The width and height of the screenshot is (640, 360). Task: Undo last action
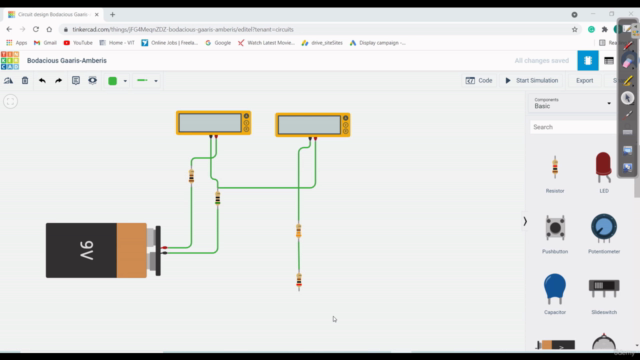coord(42,81)
